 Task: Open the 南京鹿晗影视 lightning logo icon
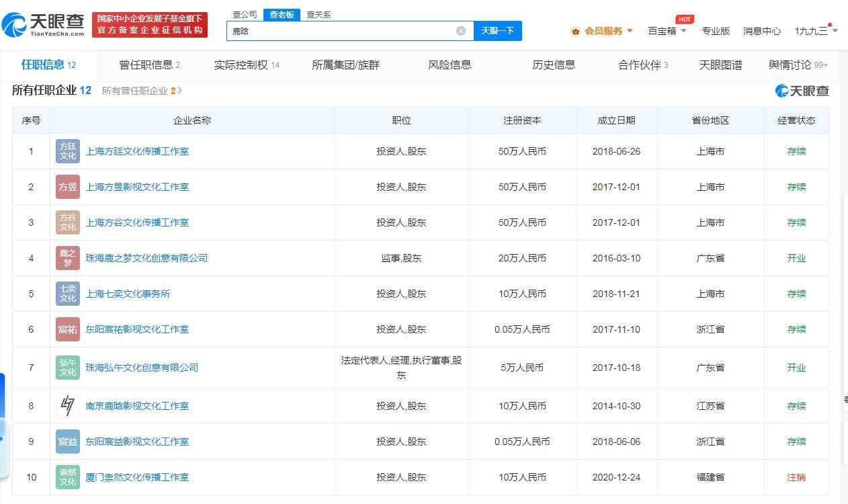click(x=68, y=406)
